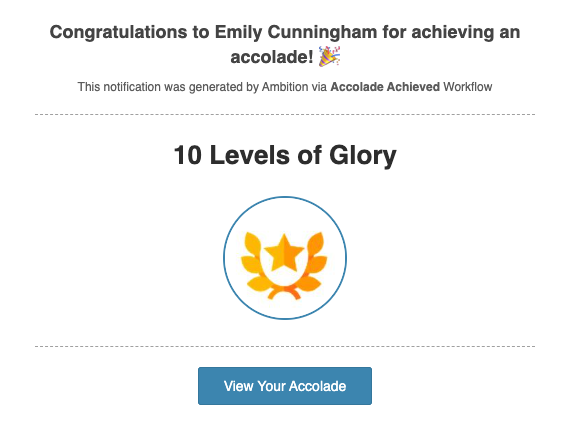
Task: Click the lower dashed divider above the button
Action: (x=285, y=347)
